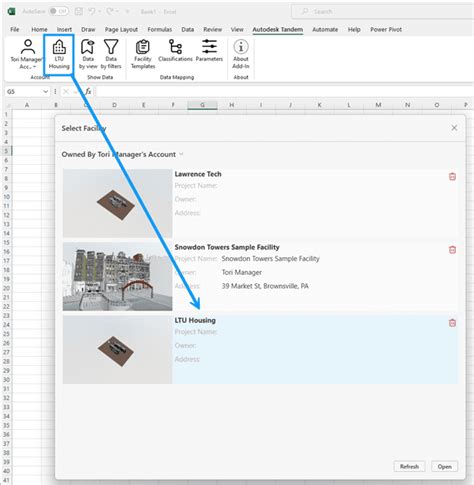Click the Excel app icon
This screenshot has width=474, height=485.
coord(12,11)
